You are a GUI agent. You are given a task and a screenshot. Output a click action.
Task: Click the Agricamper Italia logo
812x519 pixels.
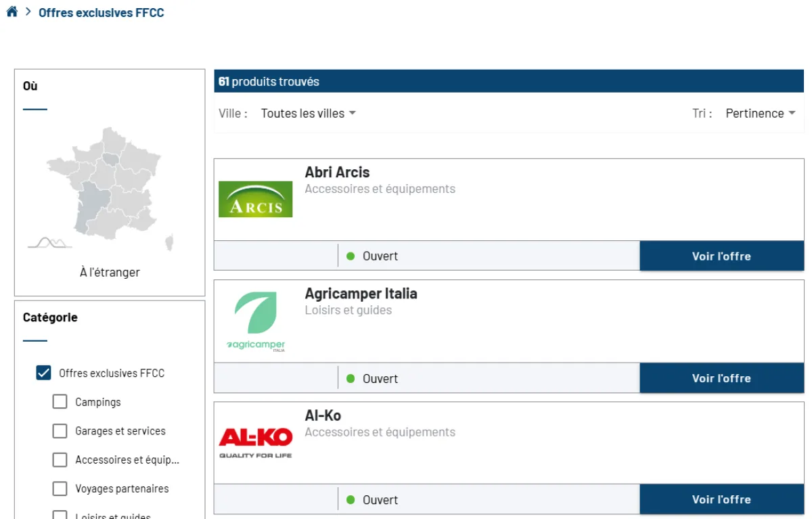256,322
